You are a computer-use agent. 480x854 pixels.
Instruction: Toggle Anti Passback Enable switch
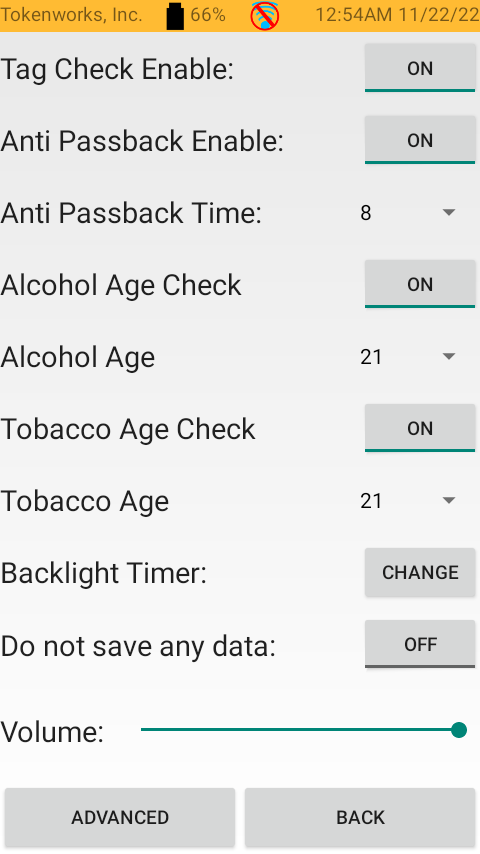coord(420,140)
